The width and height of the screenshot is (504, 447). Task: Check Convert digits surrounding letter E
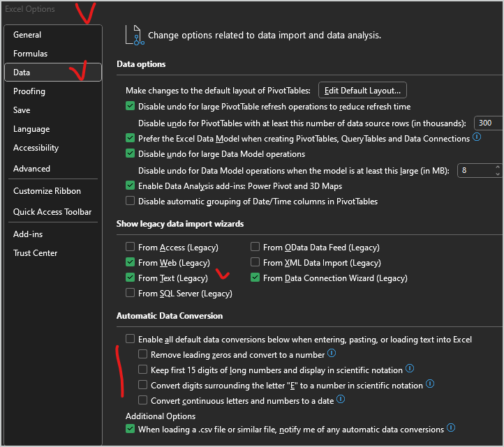[142, 385]
